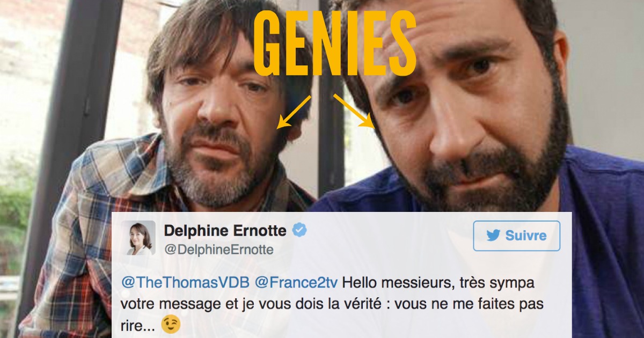This screenshot has height=338, width=644.
Task: Open the Delphine Ernotte display name
Action: [225, 231]
